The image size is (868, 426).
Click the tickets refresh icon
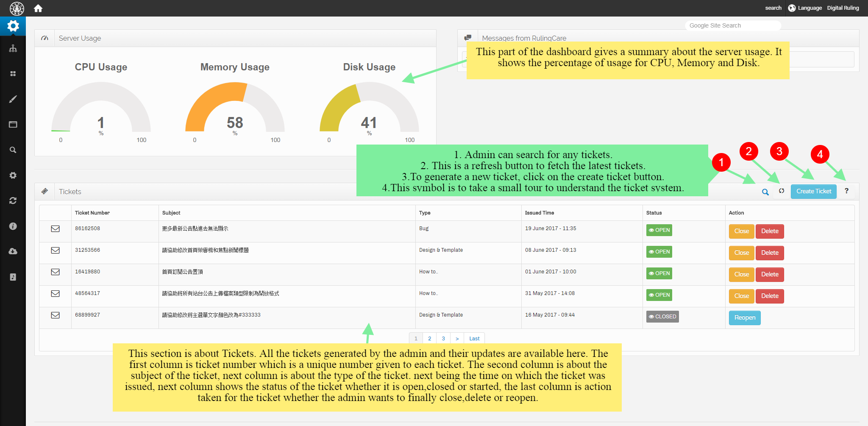coord(781,191)
